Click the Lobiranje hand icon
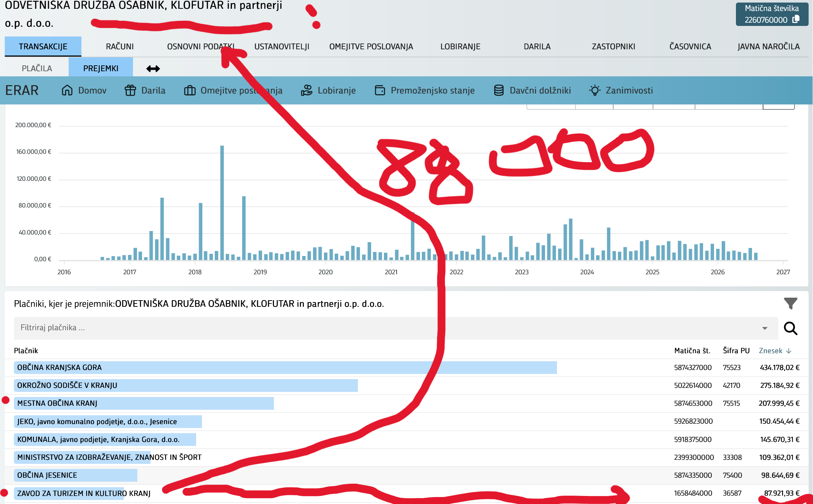 307,90
